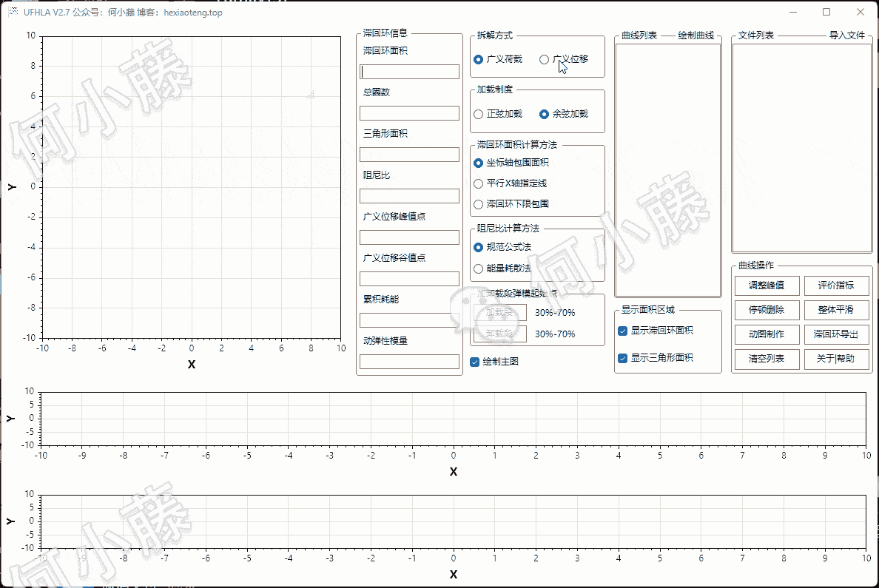
Task: Select 平行X轴指定线 area method
Action: pos(478,183)
